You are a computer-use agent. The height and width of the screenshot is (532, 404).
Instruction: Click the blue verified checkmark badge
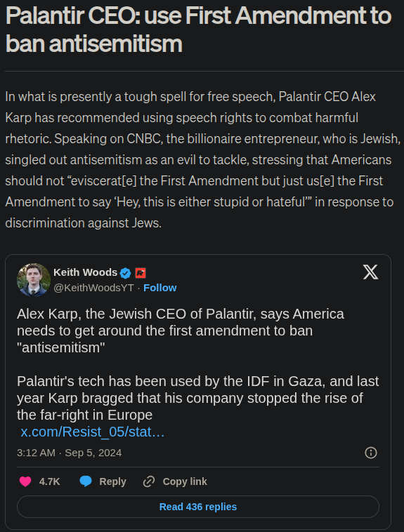tap(125, 273)
